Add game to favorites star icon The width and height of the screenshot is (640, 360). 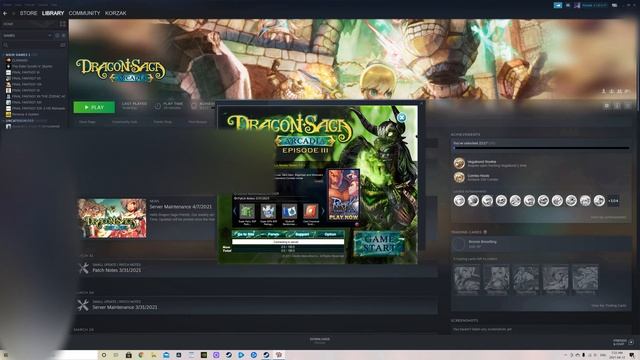pos(628,106)
